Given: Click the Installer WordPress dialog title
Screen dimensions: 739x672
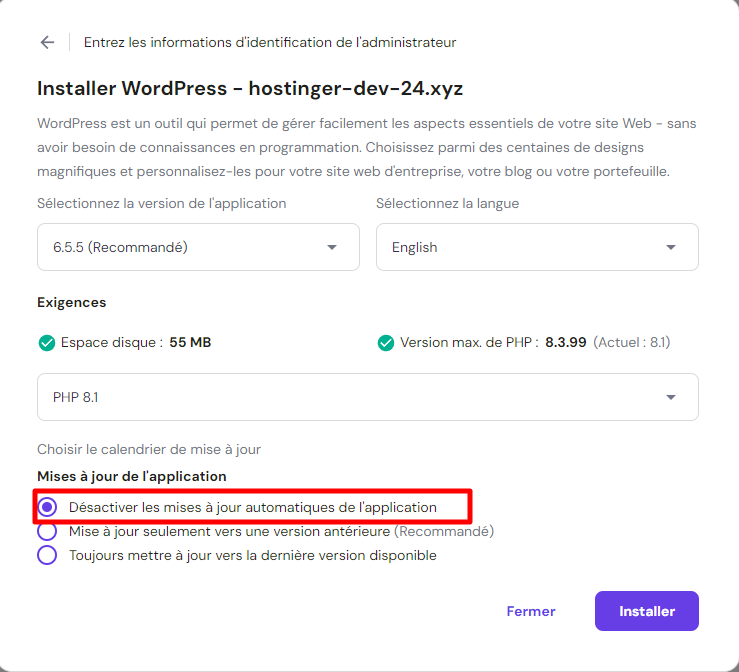Looking at the screenshot, I should [250, 88].
